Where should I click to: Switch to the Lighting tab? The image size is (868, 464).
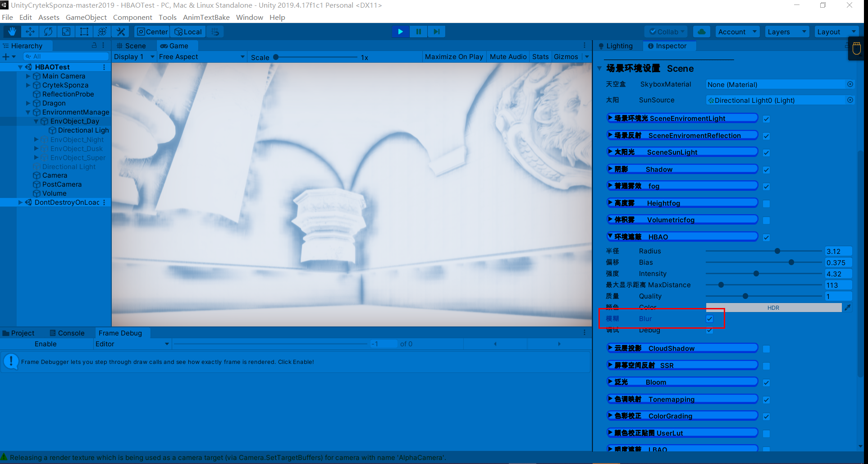pyautogui.click(x=616, y=46)
